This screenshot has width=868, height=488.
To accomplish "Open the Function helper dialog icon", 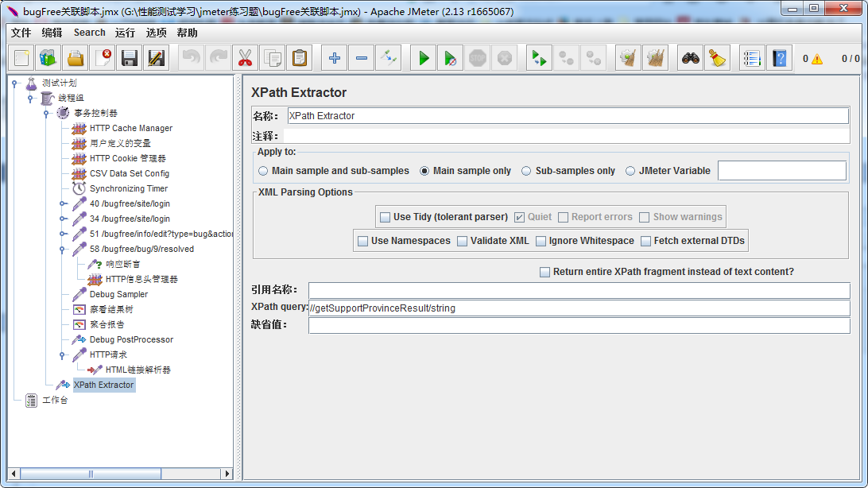I will click(x=752, y=58).
